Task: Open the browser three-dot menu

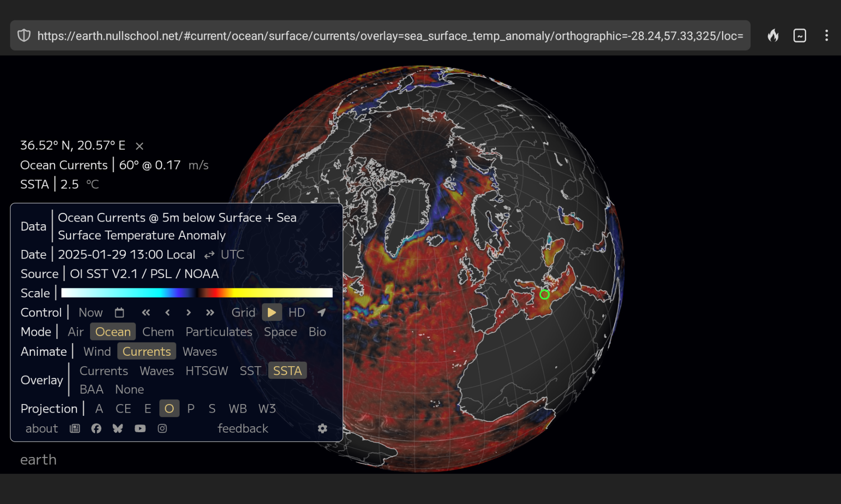Action: coord(827,36)
